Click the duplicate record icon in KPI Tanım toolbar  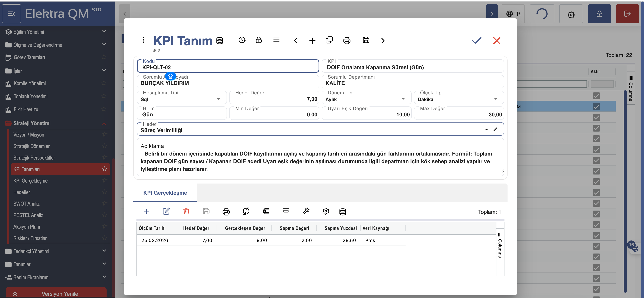[329, 40]
